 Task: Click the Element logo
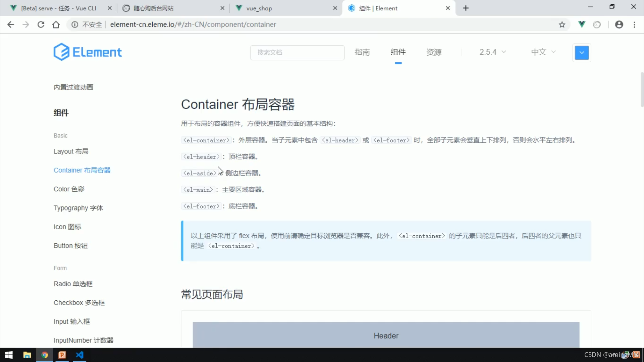point(88,52)
